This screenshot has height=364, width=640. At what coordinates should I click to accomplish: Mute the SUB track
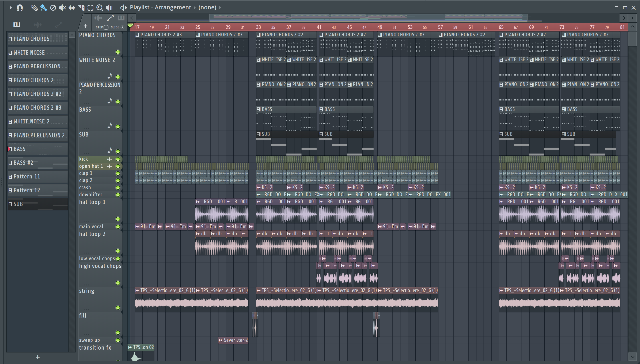pyautogui.click(x=118, y=151)
